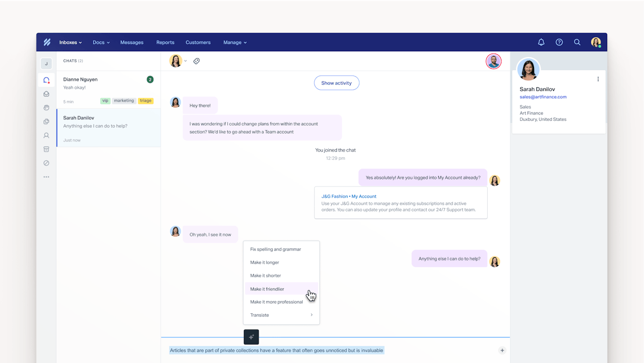Select Fix spelling and grammar
The image size is (644, 363).
point(276,249)
